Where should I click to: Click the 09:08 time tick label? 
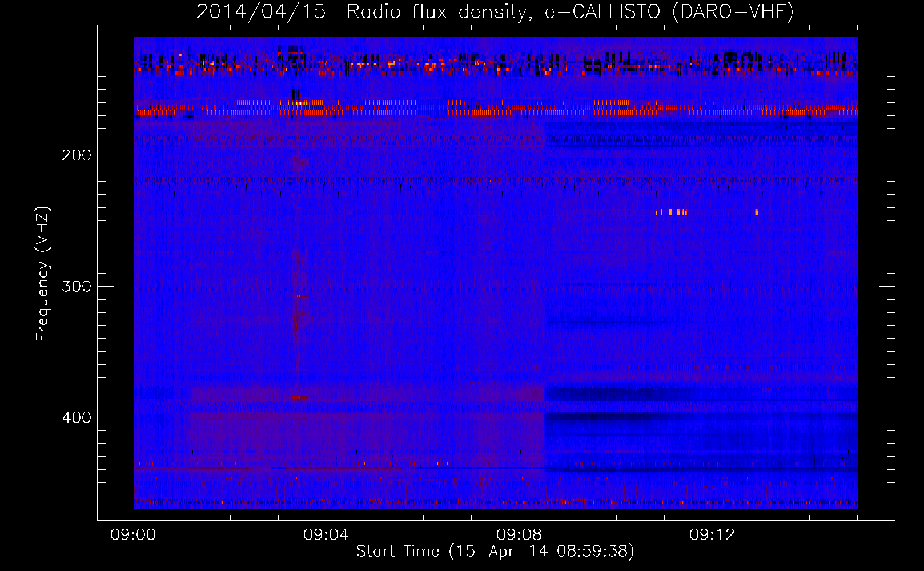click(x=519, y=535)
